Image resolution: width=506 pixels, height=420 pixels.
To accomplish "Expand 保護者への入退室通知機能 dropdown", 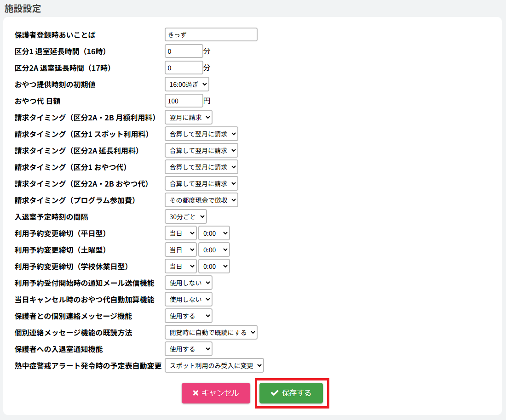I will tap(189, 349).
